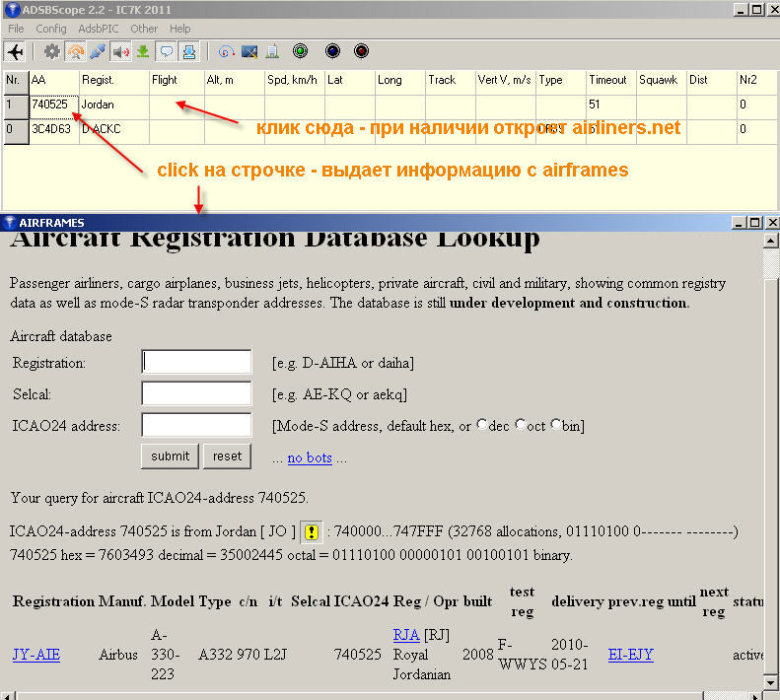Viewport: 780px width, 700px height.
Task: Click the Lat column header
Action: [350, 82]
